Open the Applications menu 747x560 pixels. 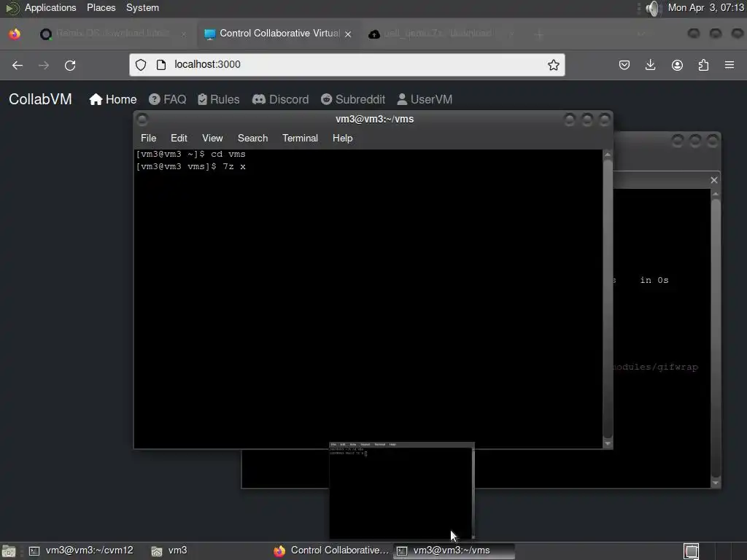[50, 7]
